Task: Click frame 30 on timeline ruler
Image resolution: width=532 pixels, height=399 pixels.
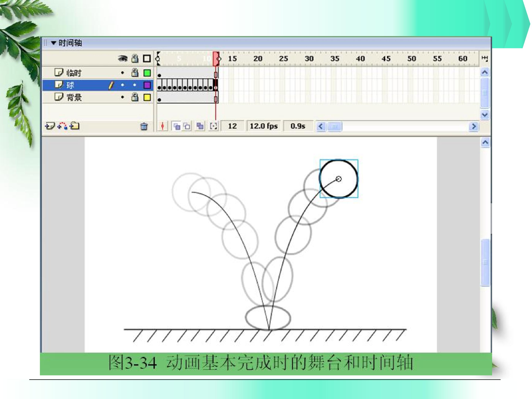Action: [x=309, y=59]
